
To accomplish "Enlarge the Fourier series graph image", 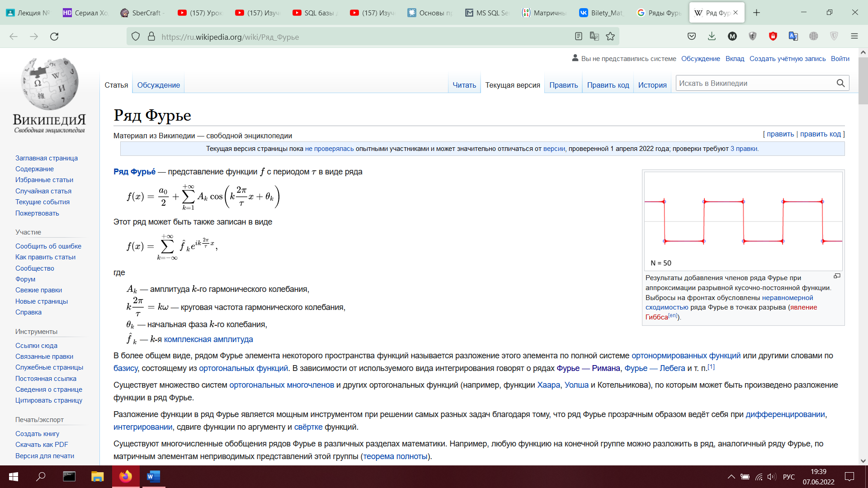I will coord(837,276).
